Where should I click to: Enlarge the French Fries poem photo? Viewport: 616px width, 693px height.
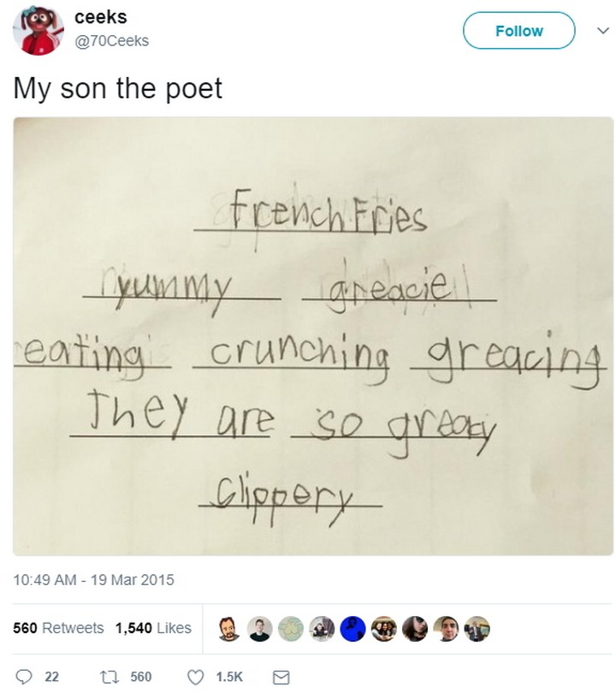coord(313,336)
